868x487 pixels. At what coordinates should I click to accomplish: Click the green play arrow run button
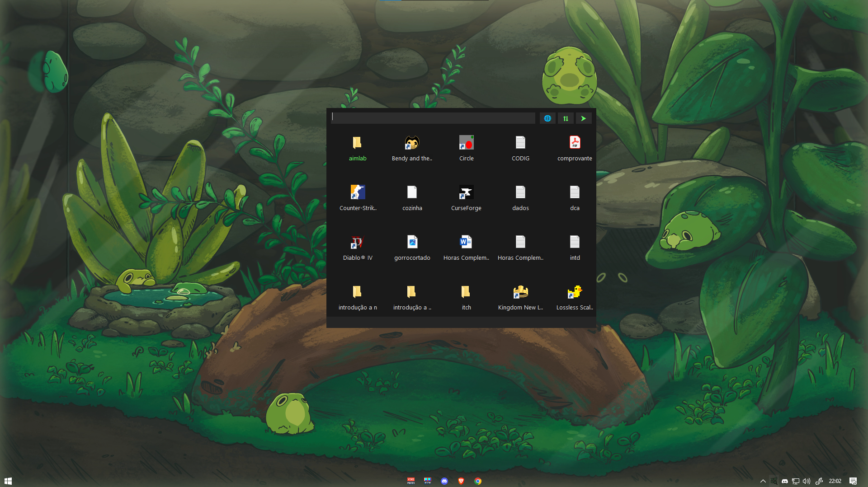584,118
